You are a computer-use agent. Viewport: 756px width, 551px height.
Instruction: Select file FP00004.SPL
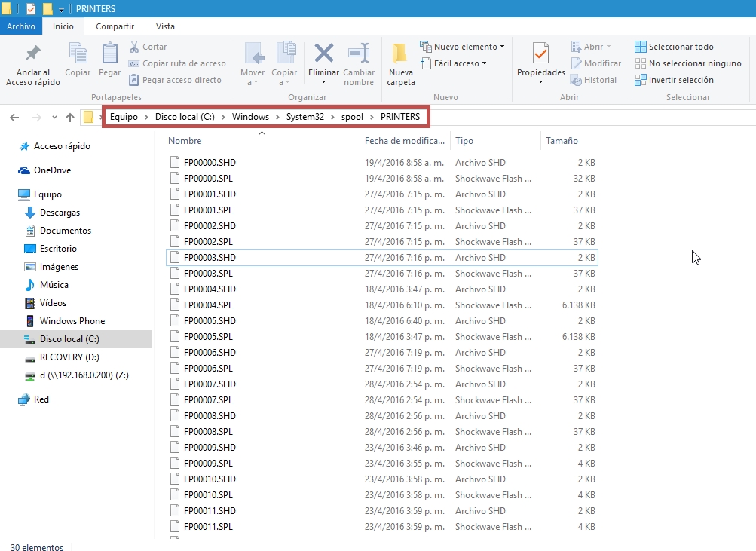click(x=382, y=305)
